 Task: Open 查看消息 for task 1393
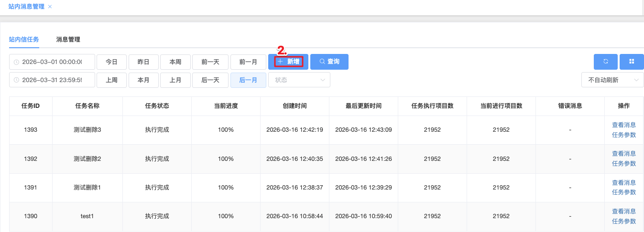coord(624,125)
